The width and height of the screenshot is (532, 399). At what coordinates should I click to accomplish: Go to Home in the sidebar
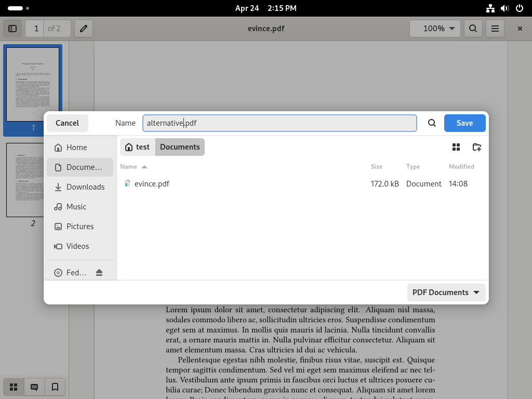[80, 148]
